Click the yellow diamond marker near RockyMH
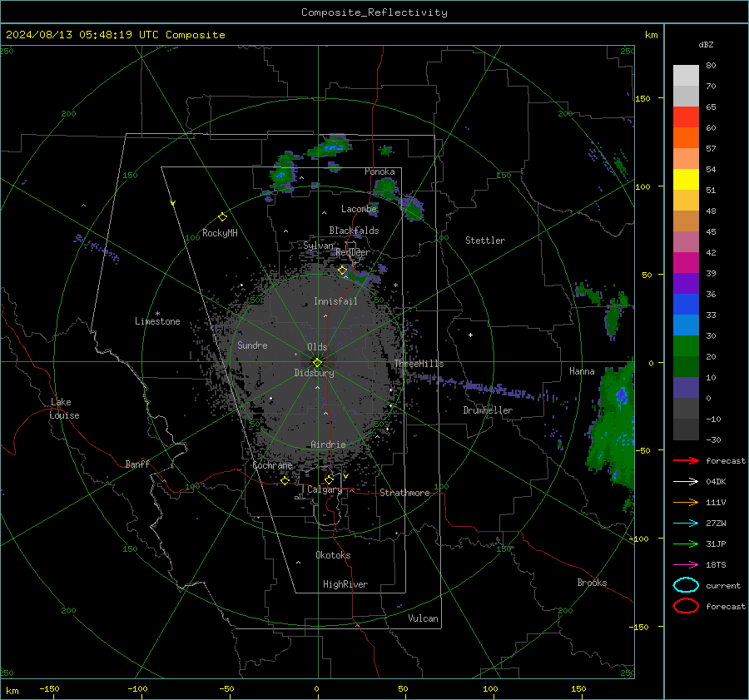Viewport: 749px width, 700px height. 222,217
